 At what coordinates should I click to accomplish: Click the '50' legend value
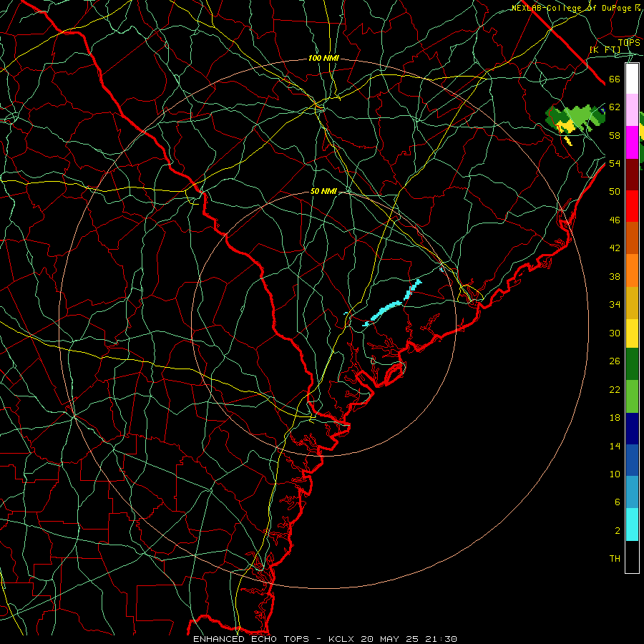[x=615, y=191]
